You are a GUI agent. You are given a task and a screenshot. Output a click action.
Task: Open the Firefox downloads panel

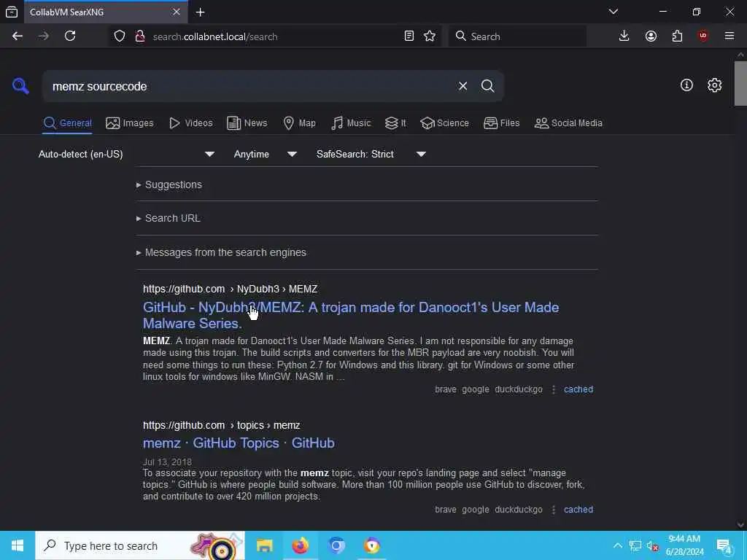tap(624, 36)
